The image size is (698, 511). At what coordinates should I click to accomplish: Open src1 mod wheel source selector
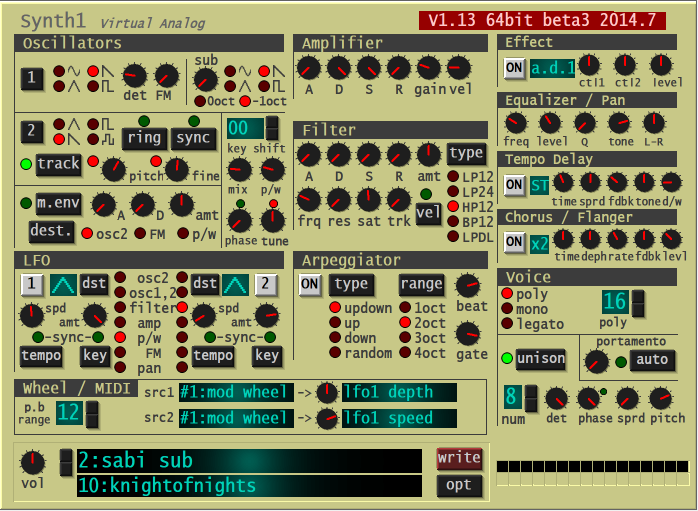(x=236, y=392)
